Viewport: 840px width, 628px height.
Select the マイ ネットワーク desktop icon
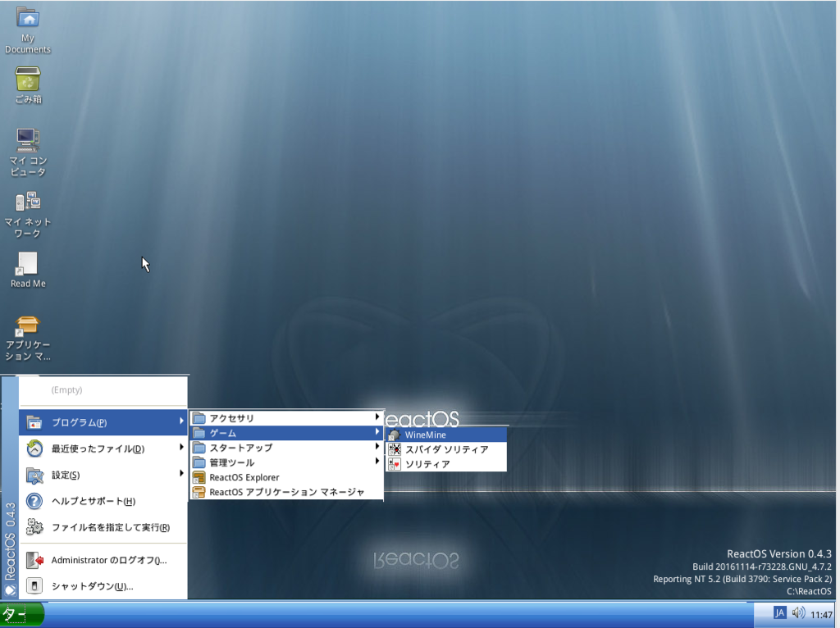[x=28, y=214]
